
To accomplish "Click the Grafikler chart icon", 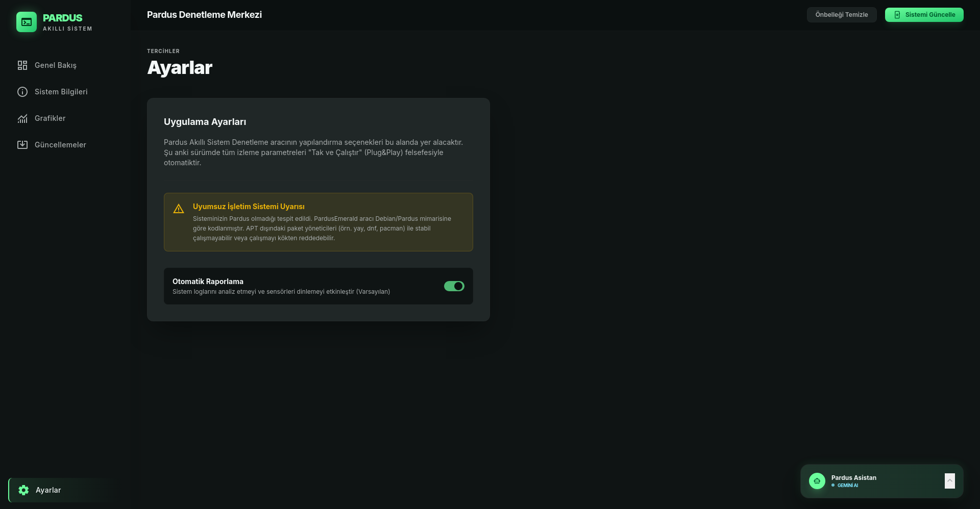I will 22,118.
